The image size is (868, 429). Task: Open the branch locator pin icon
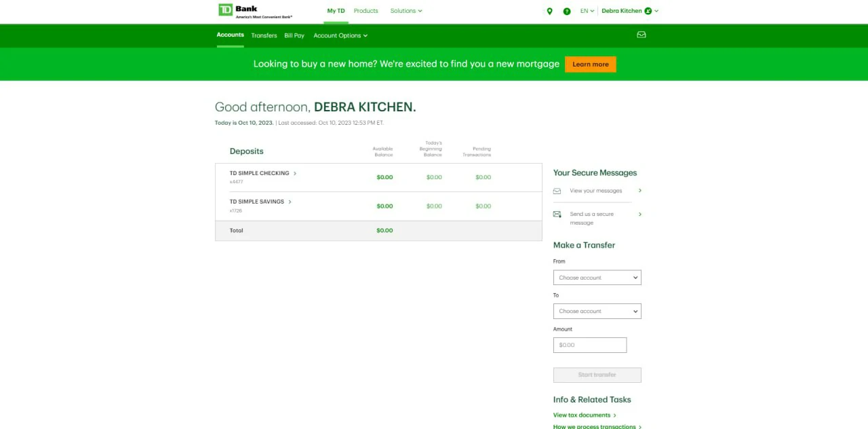(x=549, y=11)
